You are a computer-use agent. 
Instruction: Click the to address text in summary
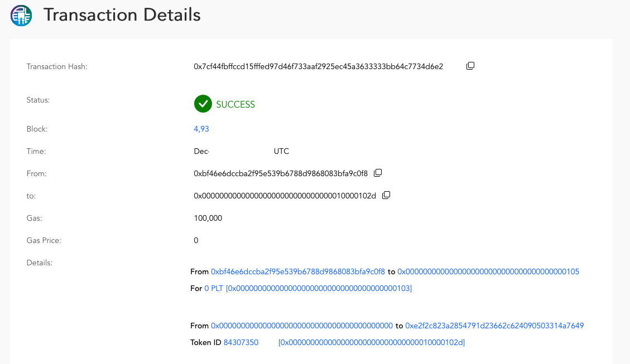[285, 196]
